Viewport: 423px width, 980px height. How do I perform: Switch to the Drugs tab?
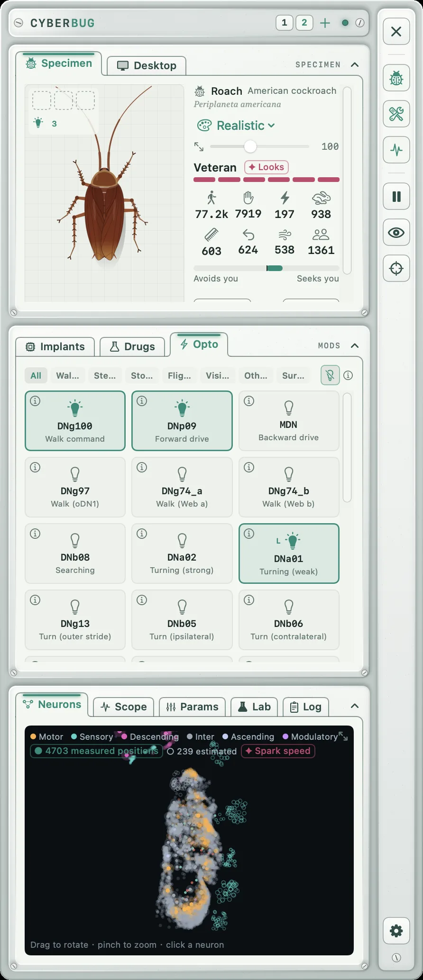(x=132, y=346)
